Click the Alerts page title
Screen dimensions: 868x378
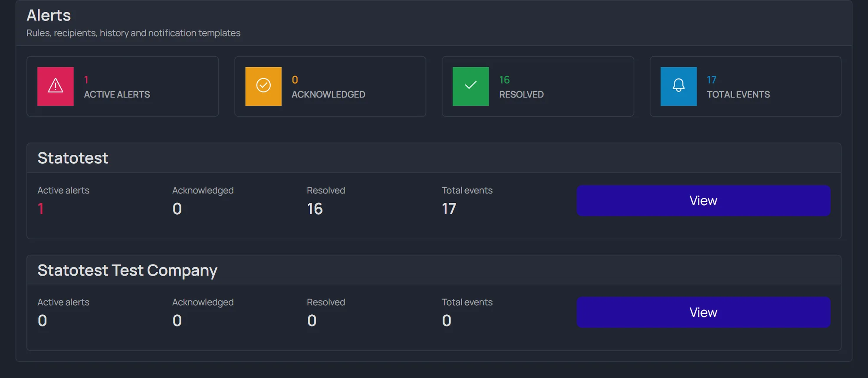tap(49, 15)
